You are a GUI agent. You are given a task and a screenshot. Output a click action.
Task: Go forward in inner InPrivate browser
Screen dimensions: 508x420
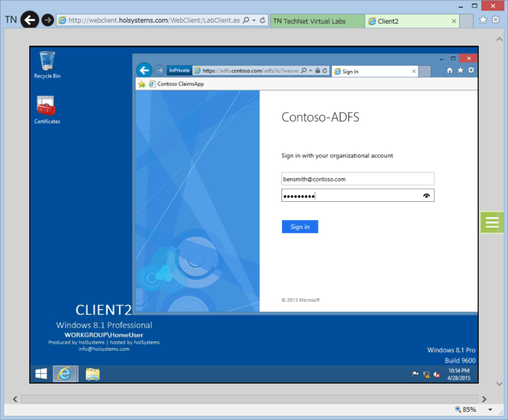[x=159, y=70]
